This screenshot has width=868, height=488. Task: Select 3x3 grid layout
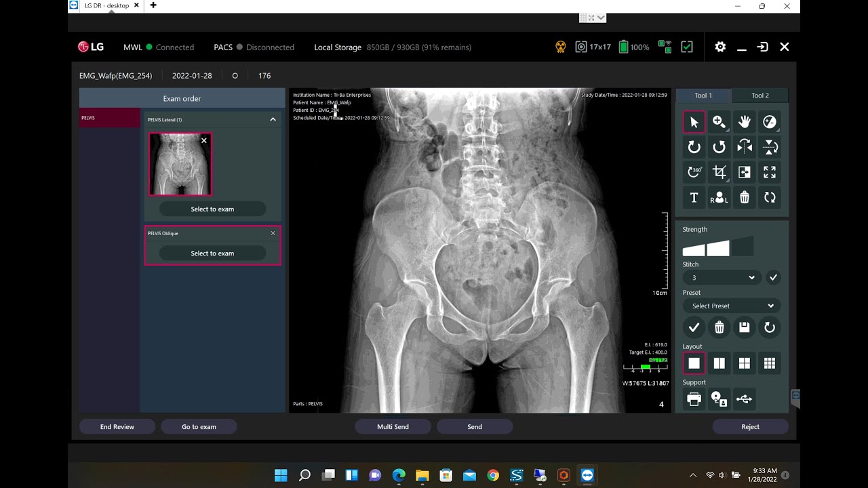coord(770,363)
